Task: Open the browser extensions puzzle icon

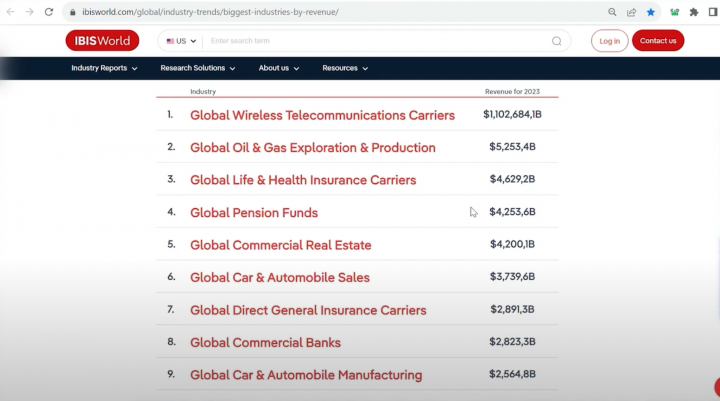Action: 694,12
